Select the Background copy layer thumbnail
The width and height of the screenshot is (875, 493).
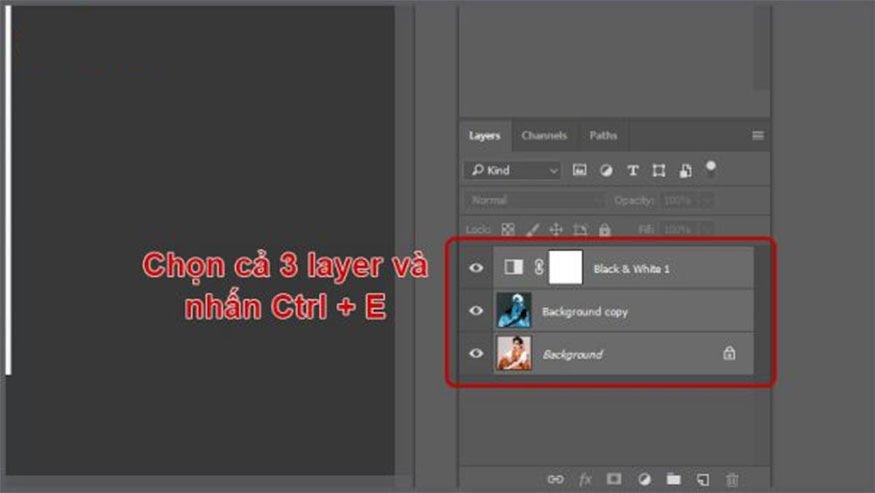point(513,310)
